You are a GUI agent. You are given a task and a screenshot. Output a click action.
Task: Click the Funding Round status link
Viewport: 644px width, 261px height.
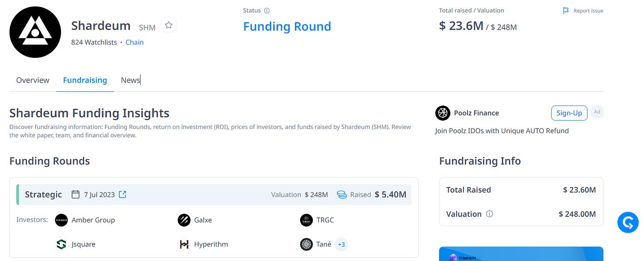287,26
